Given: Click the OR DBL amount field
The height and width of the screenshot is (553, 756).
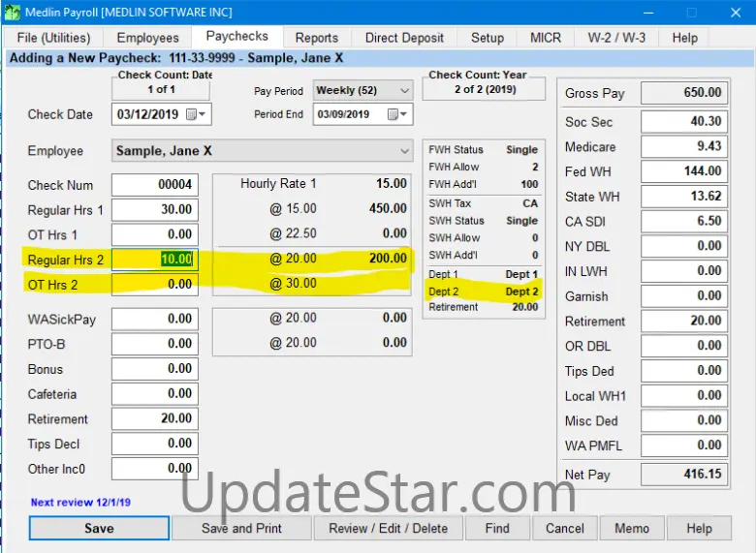Looking at the screenshot, I should 683,346.
